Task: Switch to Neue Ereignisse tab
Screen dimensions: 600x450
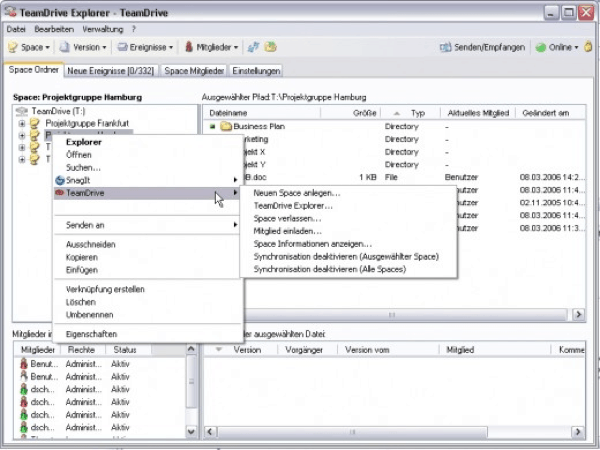Action: [x=109, y=71]
